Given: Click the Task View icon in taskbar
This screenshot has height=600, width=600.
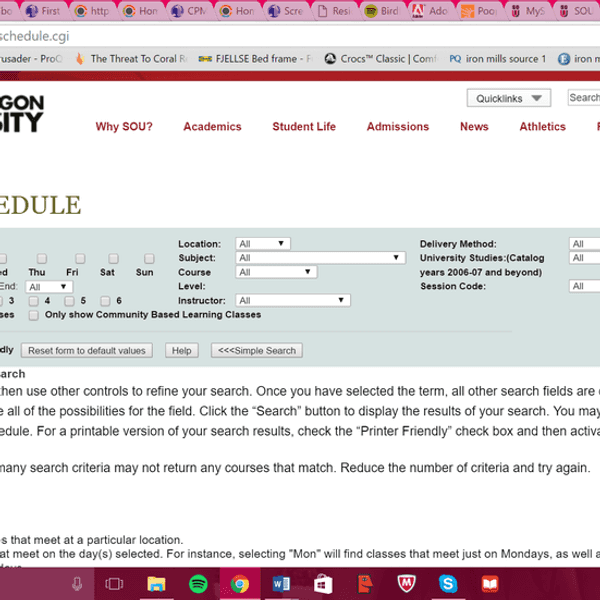Looking at the screenshot, I should pyautogui.click(x=114, y=584).
